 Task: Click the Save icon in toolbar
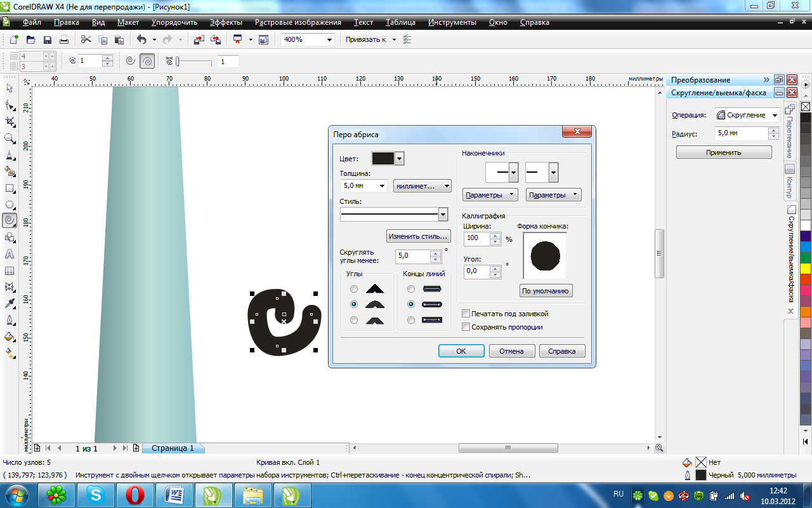click(x=47, y=39)
